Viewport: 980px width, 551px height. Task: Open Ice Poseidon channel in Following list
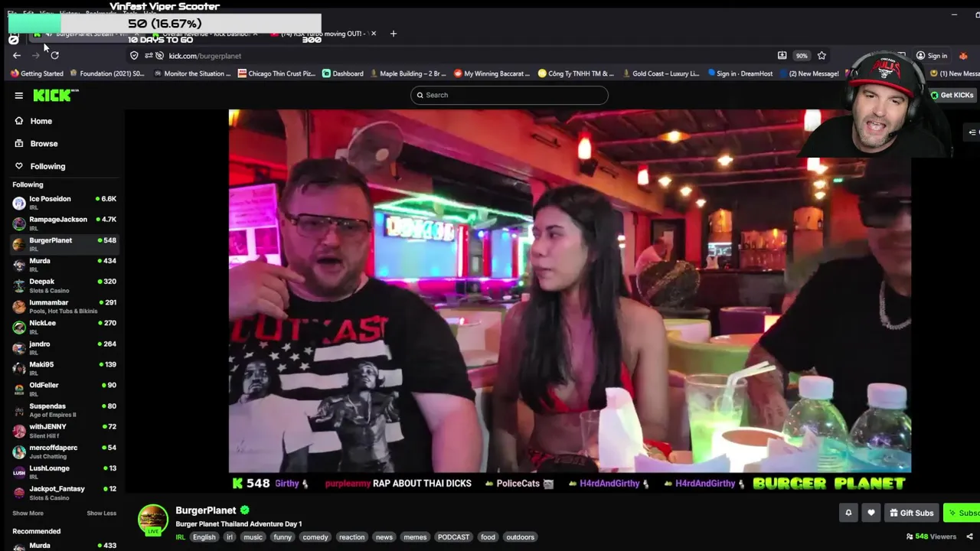(x=64, y=202)
